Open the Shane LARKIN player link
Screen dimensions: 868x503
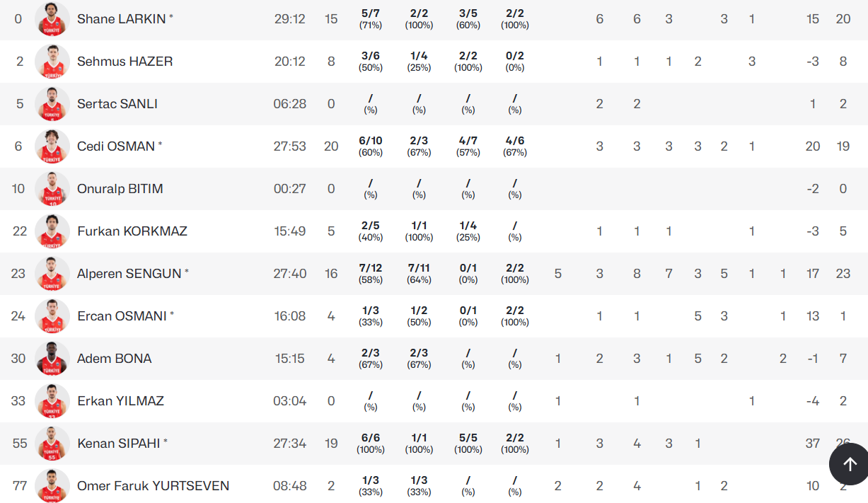point(121,19)
